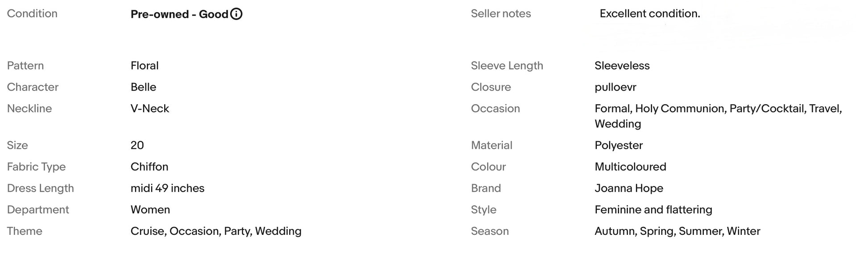Viewport: 868px width, 254px height.
Task: Click the Multicoloured colour value
Action: click(630, 167)
